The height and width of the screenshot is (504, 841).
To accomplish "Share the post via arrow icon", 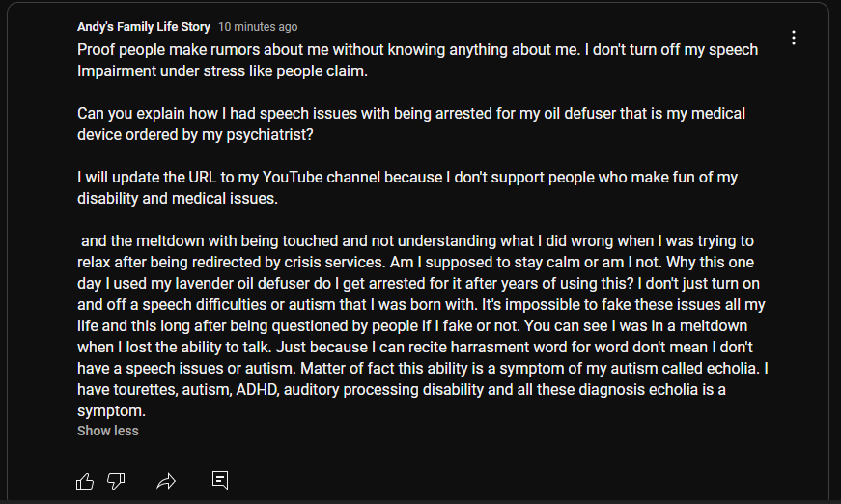I will pos(166,481).
